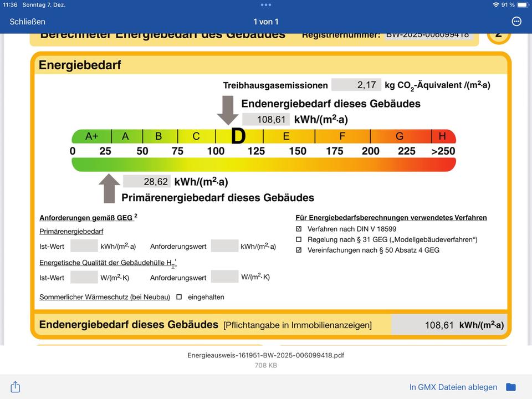This screenshot has height=399, width=532.
Task: Tap the gray arrow above Endenergiebedarf scale
Action: tap(227, 110)
